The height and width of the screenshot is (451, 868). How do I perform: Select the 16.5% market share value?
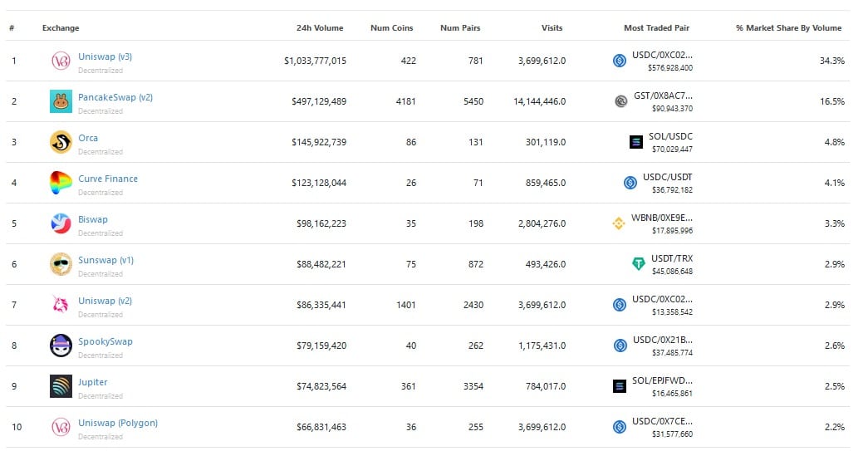832,101
